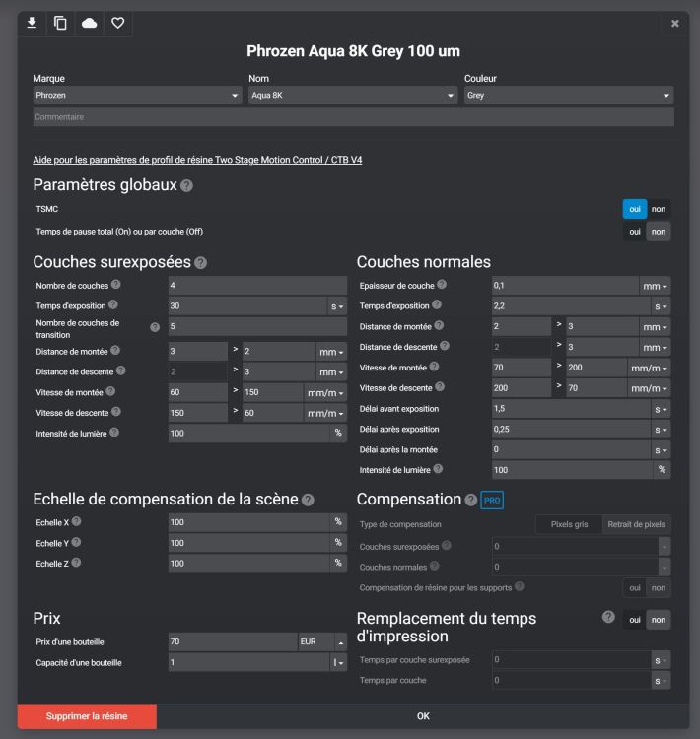
Task: Open the Two Stage Motion Control help link
Action: pyautogui.click(x=197, y=159)
